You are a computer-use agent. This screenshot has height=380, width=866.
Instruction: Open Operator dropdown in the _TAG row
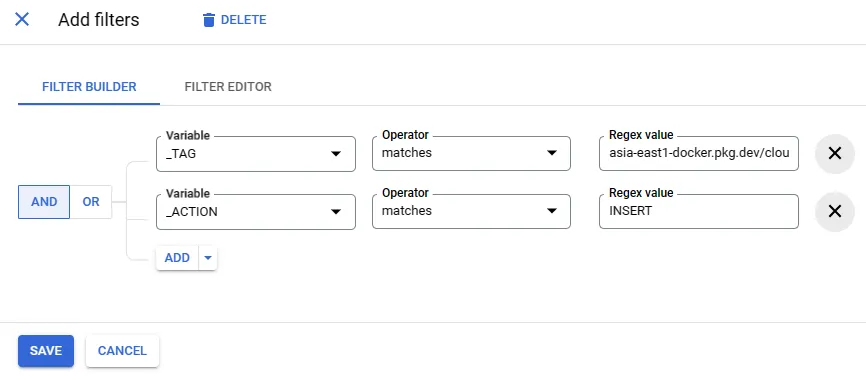[x=471, y=153]
